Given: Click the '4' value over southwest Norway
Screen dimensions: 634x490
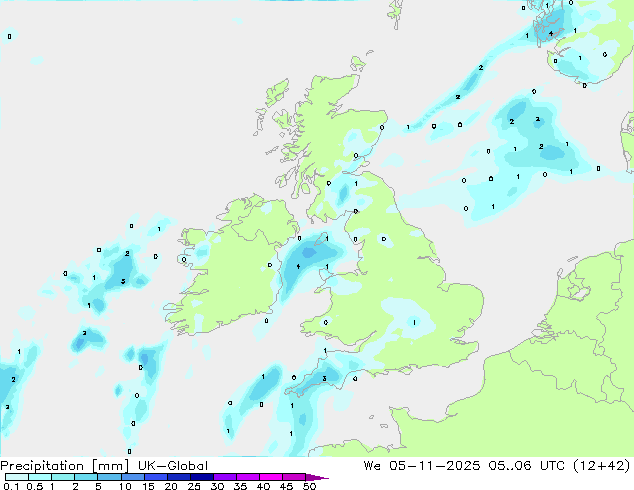Looking at the screenshot, I should tap(551, 34).
